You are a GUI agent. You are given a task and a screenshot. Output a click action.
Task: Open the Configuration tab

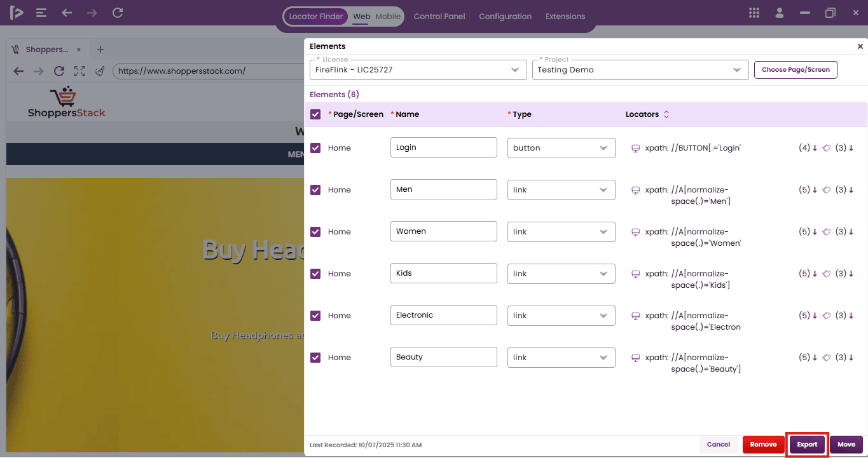pyautogui.click(x=506, y=17)
